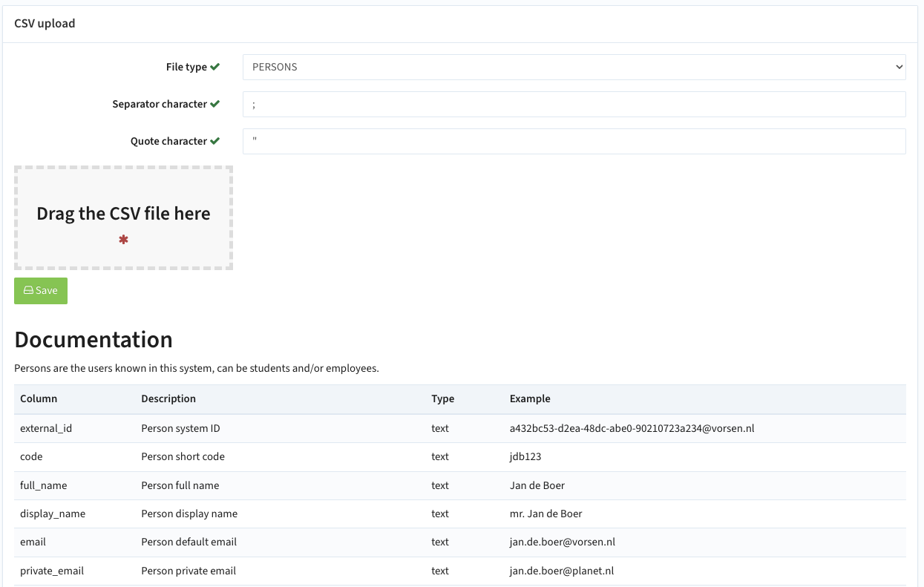
Task: Click the Drag the CSV file here dropzone
Action: 123,217
